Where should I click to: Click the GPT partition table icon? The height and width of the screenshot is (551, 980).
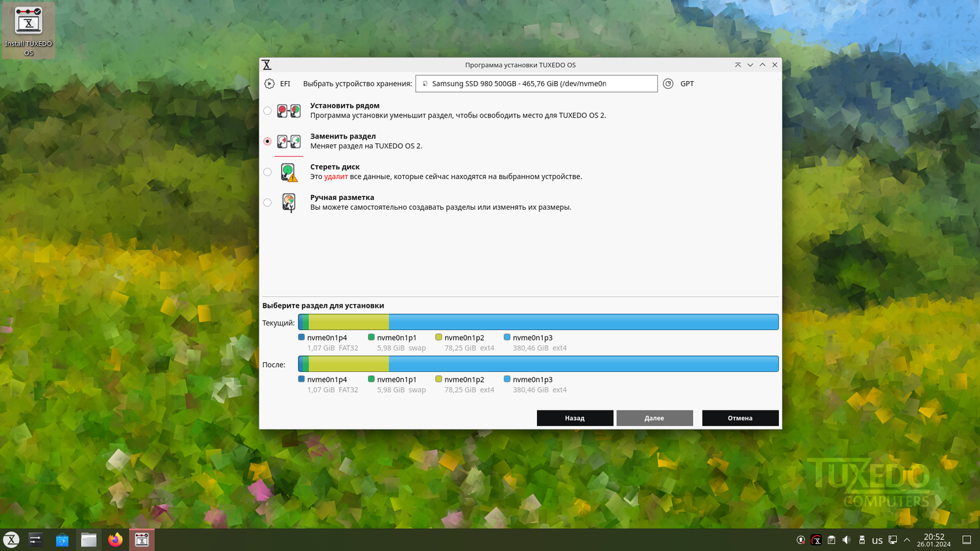pyautogui.click(x=668, y=84)
